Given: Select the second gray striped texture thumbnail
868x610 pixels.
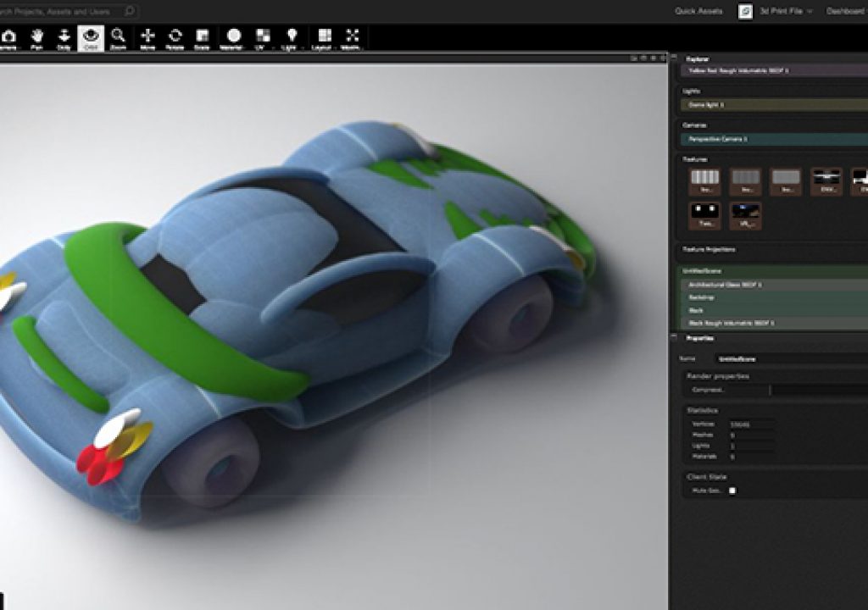Looking at the screenshot, I should (745, 181).
